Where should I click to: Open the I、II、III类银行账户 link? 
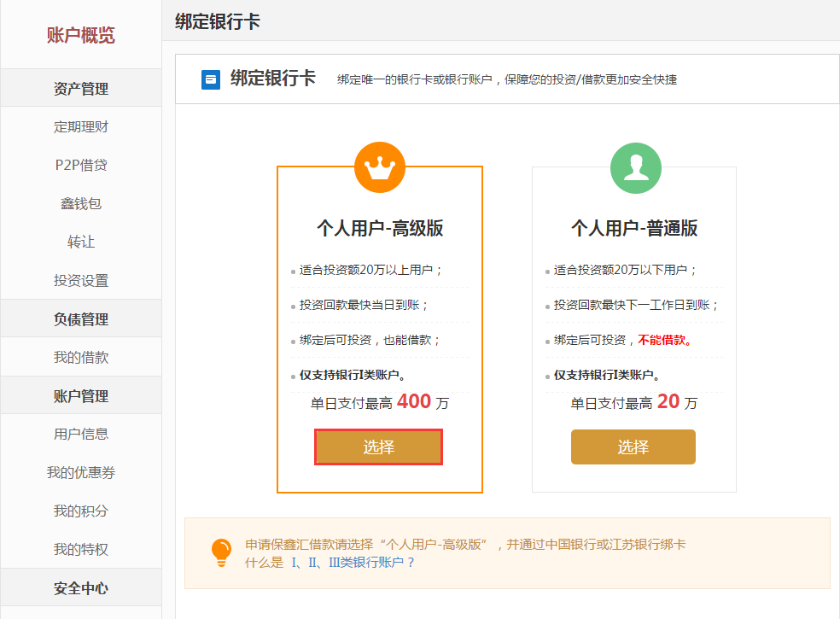click(x=353, y=562)
